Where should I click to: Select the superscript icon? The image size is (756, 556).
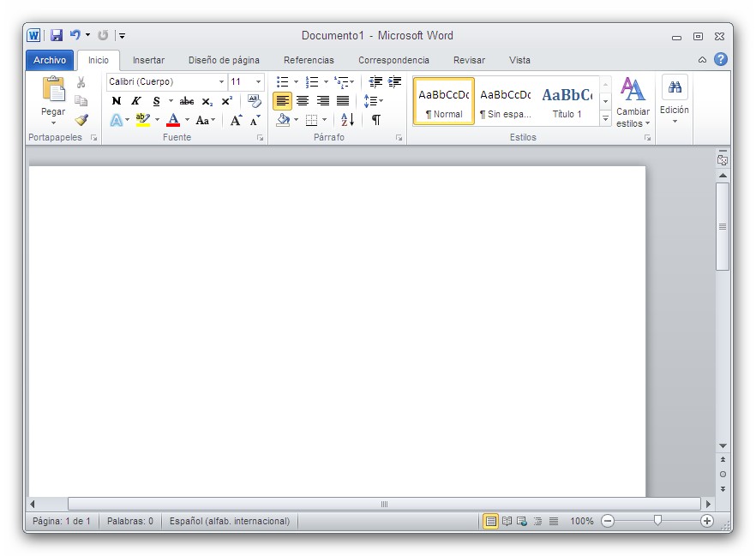(x=225, y=100)
